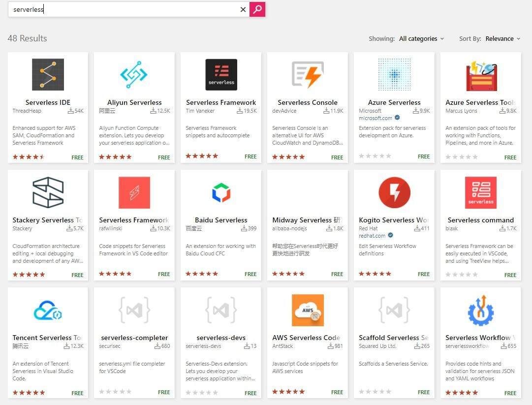Click the AWS Serverless Code orange icon

coord(308,311)
